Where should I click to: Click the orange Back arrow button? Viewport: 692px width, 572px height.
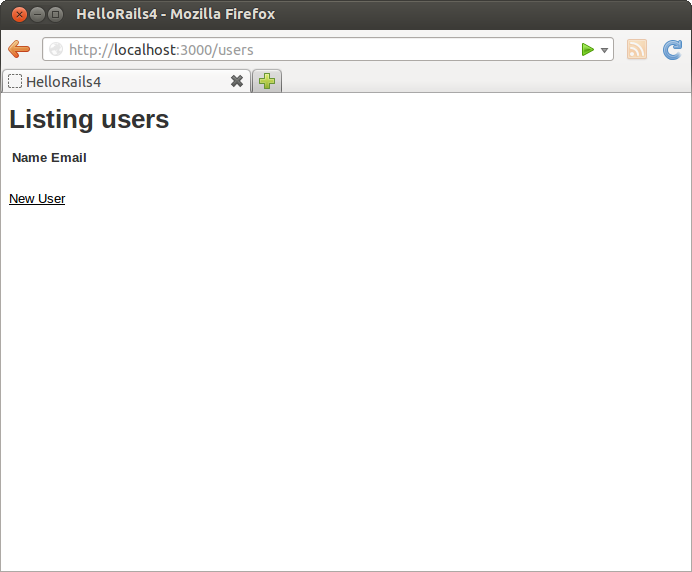tap(18, 50)
